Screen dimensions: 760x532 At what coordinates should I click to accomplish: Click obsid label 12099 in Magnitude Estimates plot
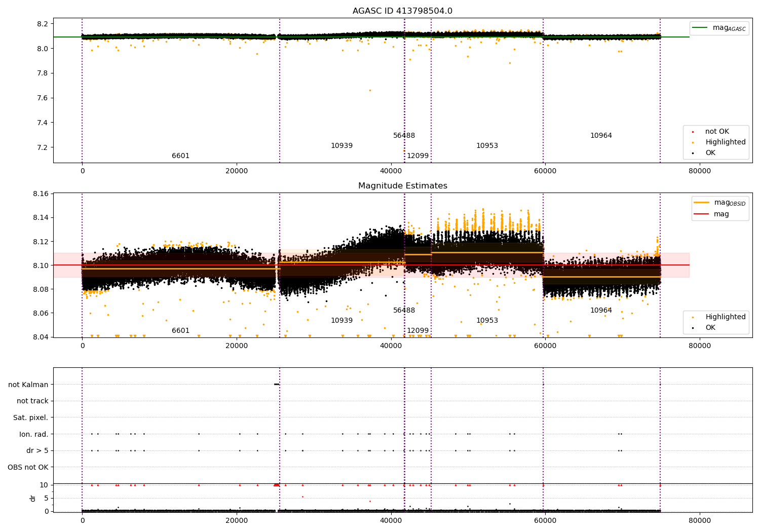pos(417,331)
